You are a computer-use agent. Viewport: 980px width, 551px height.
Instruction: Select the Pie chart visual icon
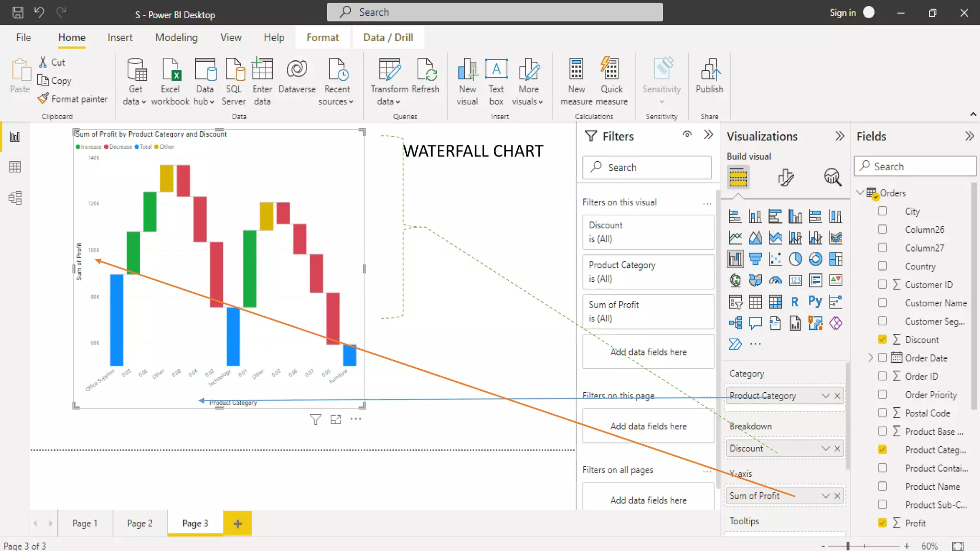[795, 259]
